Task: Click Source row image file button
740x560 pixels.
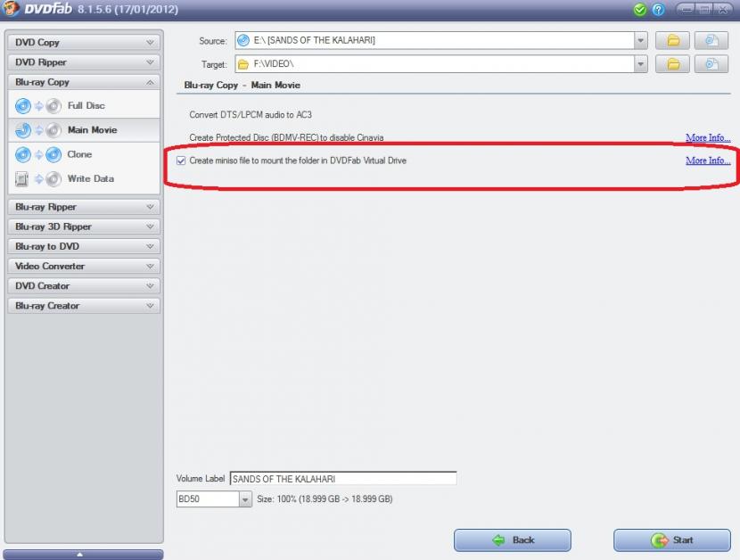Action: coord(711,41)
